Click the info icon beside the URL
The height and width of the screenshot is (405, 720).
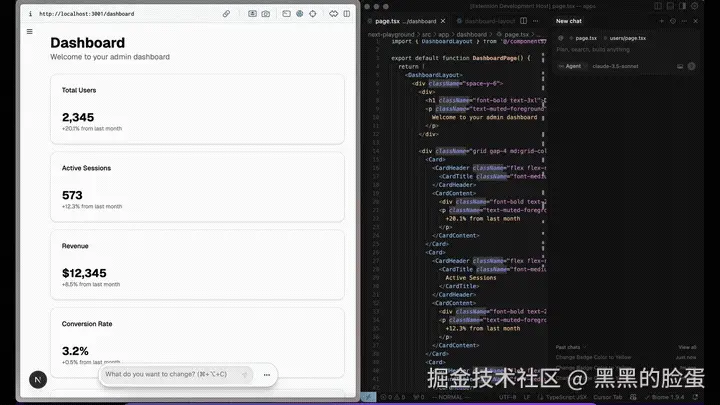(x=30, y=14)
